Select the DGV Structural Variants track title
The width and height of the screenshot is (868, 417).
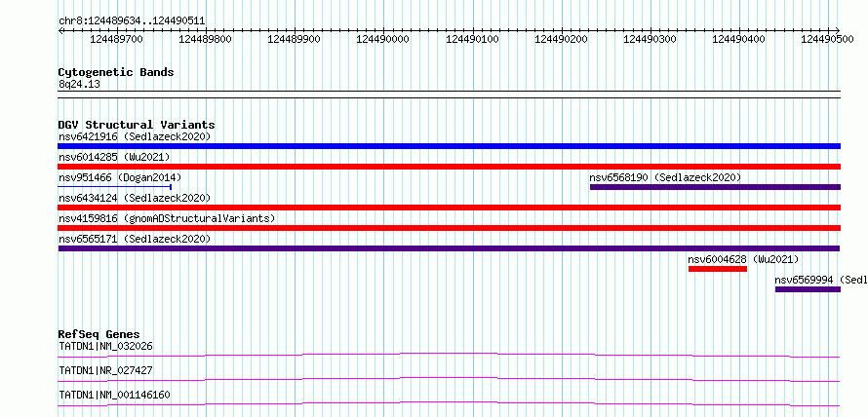(137, 125)
